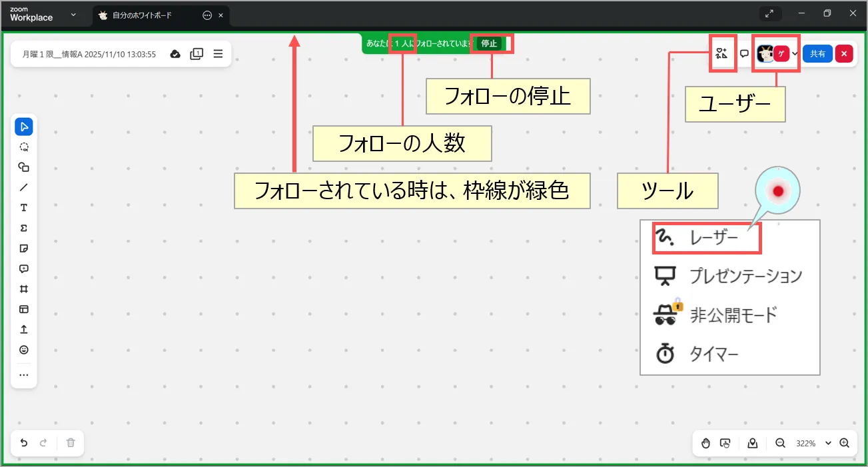Screen dimensions: 868x467
Task: Select the text tool (T icon)
Action: [24, 208]
